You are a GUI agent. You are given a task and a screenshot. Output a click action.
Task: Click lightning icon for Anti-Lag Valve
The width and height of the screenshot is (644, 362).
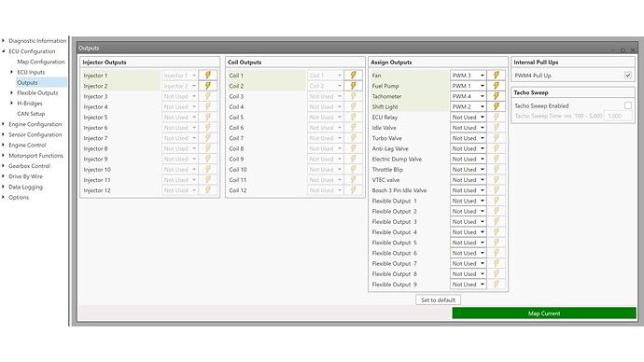pos(497,148)
